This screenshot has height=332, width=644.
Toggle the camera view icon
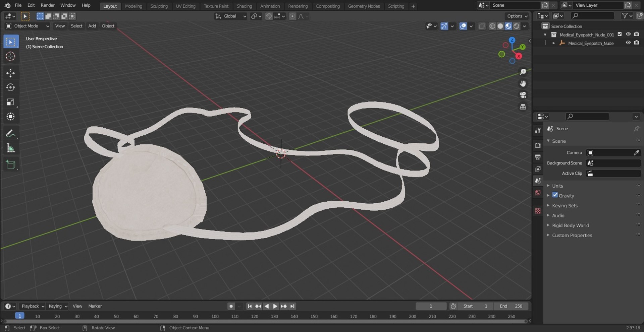pos(523,95)
